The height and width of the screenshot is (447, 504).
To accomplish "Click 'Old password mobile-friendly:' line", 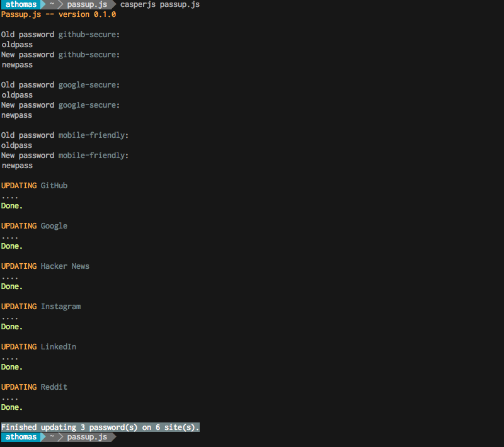I will [x=65, y=135].
